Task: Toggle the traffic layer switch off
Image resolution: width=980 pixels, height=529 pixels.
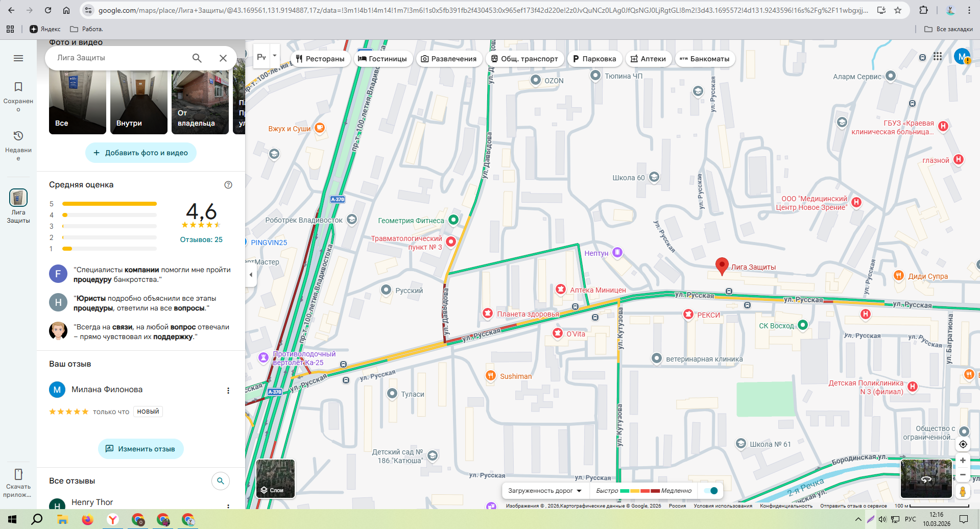Action: pyautogui.click(x=711, y=491)
